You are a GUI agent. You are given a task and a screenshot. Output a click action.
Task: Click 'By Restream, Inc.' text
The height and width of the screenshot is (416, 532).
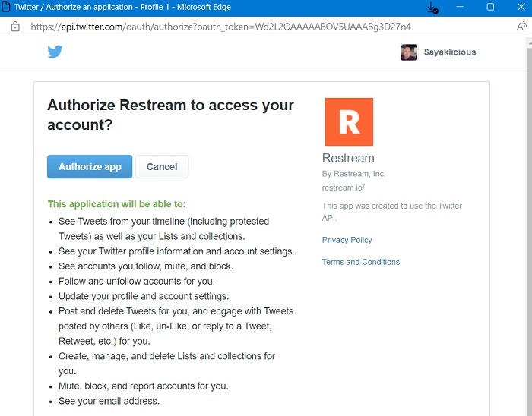[353, 174]
